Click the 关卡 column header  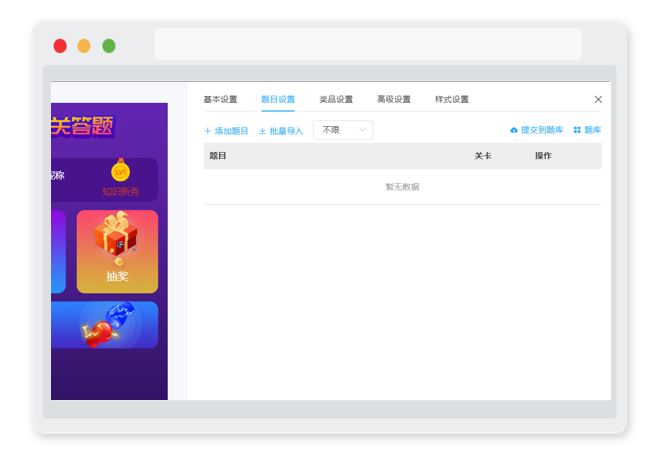tap(483, 156)
